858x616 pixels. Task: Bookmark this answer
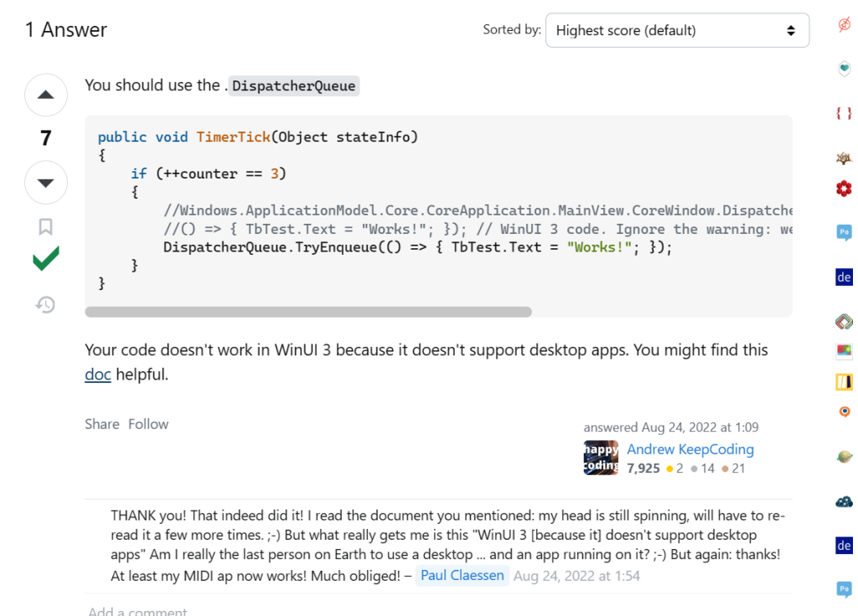point(45,226)
